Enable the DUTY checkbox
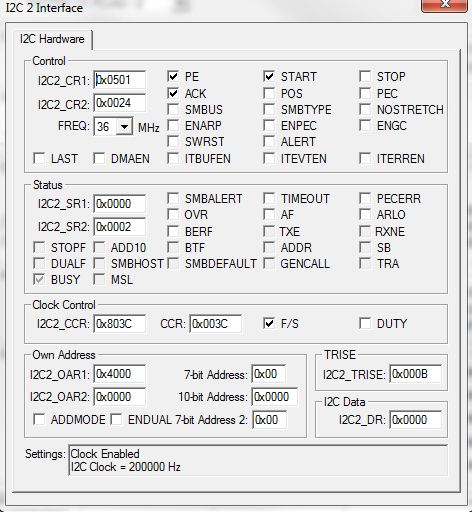The height and width of the screenshot is (512, 472). click(365, 323)
